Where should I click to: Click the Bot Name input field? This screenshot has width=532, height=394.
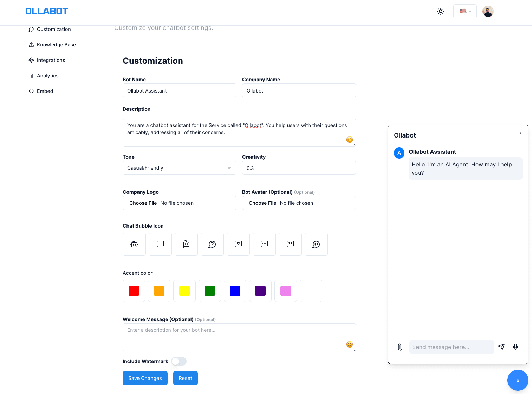[180, 90]
